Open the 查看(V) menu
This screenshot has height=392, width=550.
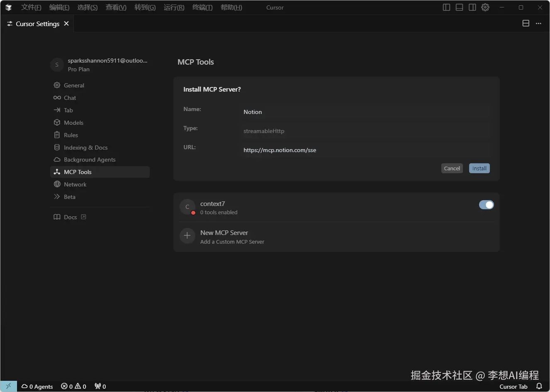[x=116, y=7]
